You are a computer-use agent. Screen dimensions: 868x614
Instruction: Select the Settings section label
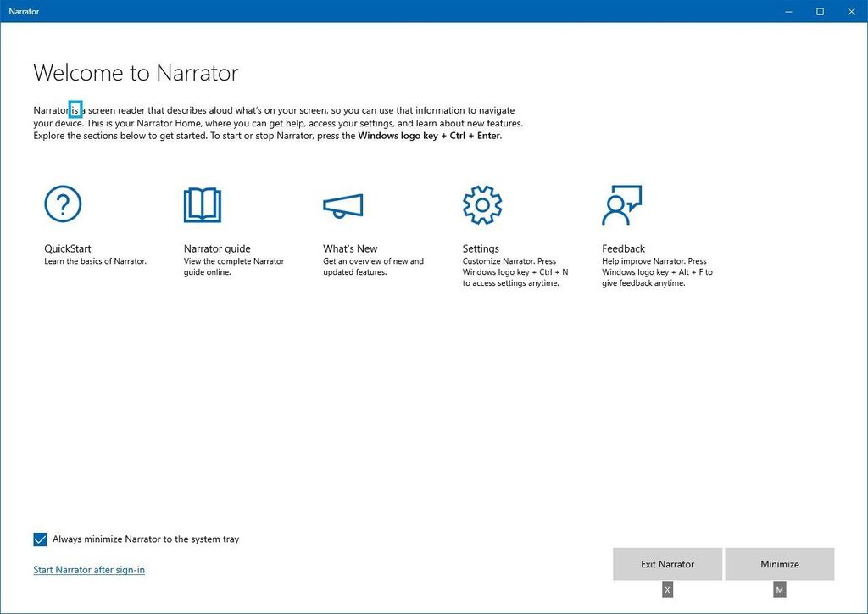point(481,248)
